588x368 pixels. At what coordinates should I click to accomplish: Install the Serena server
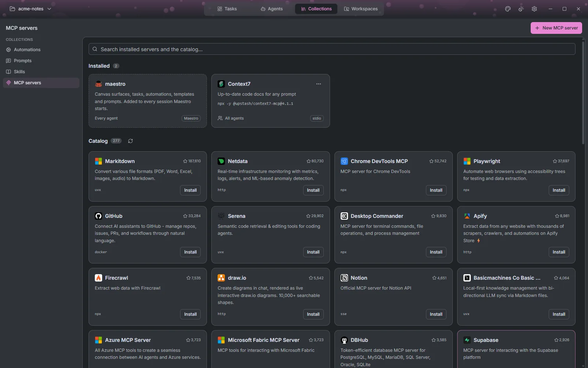click(313, 252)
